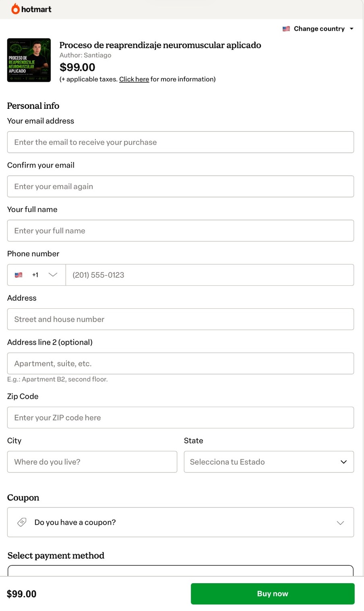Screen dimensions: 364x611
Task: Open the Click here tax information link
Action: click(134, 79)
